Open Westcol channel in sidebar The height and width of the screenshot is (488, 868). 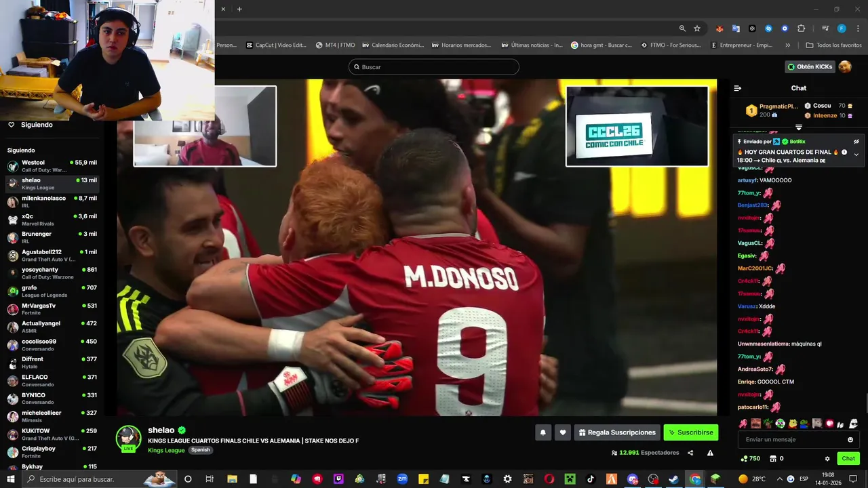tap(53, 166)
